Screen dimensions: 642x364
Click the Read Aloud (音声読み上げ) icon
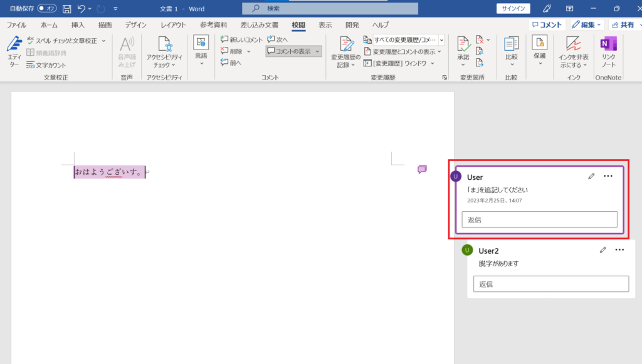pyautogui.click(x=127, y=51)
